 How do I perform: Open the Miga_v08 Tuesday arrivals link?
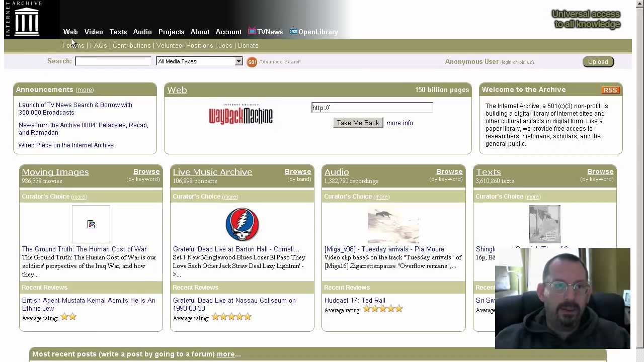point(384,249)
